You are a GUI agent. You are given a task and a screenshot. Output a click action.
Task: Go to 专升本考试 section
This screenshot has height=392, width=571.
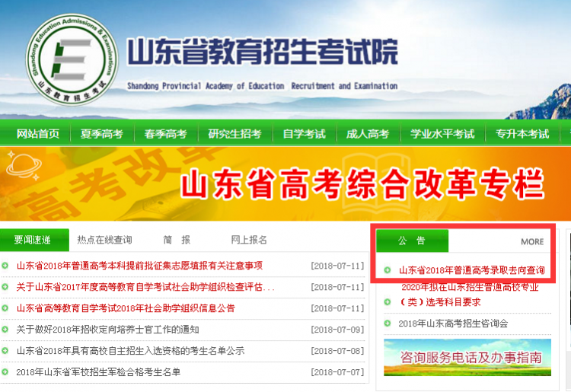tap(522, 134)
